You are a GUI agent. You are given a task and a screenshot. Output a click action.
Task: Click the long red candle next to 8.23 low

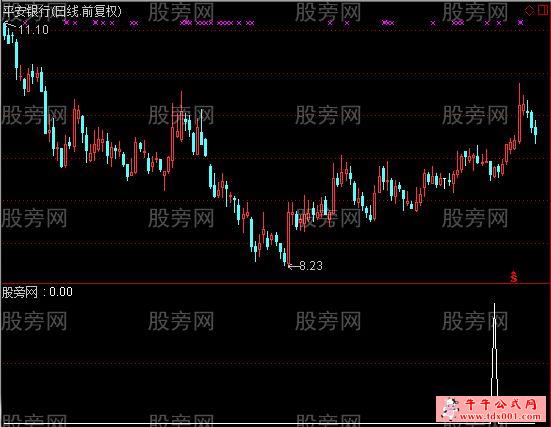point(289,234)
